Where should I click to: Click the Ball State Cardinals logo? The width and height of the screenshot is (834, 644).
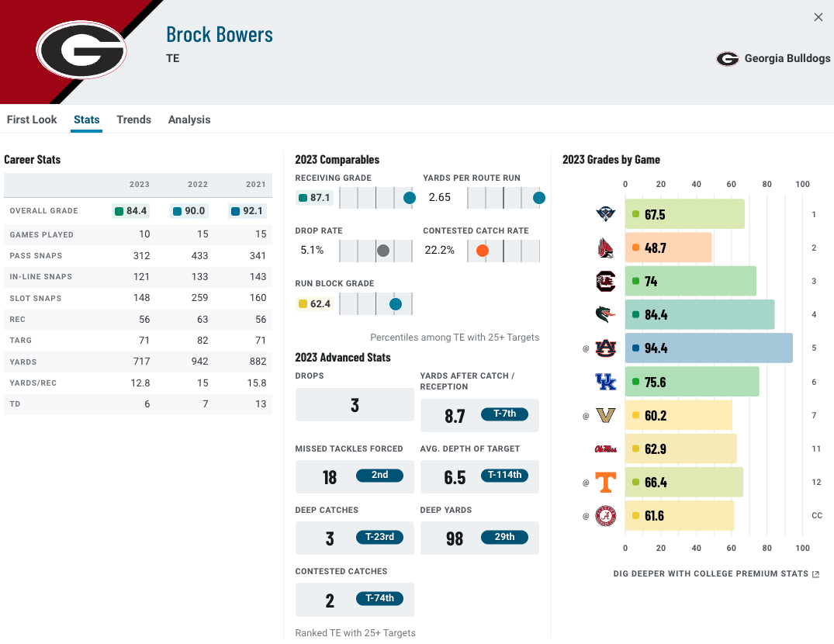coord(605,248)
